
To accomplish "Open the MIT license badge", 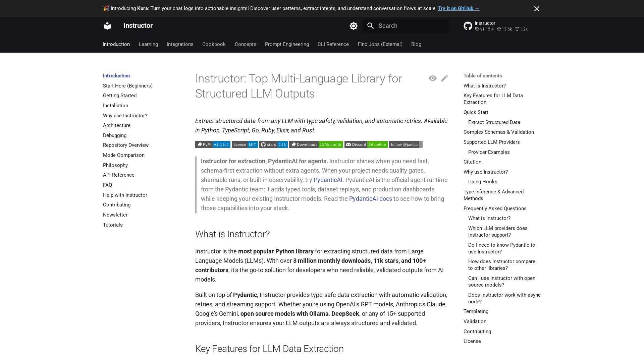I will point(245,144).
